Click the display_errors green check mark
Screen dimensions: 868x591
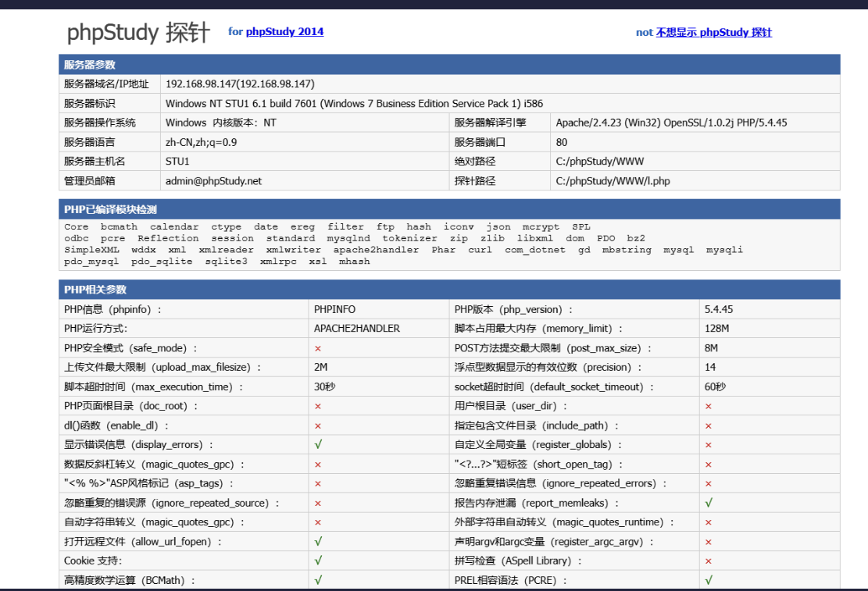318,444
